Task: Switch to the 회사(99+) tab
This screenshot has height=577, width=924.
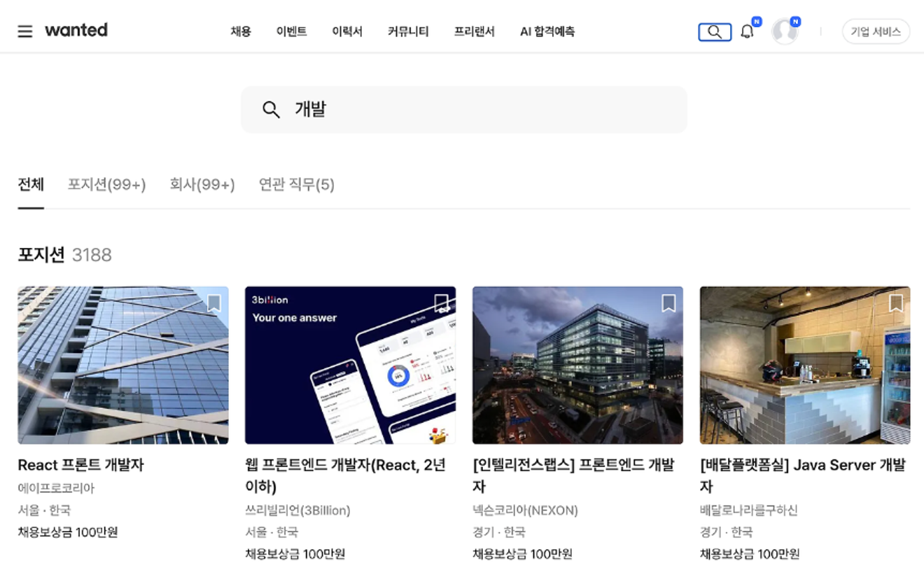Action: pos(202,185)
